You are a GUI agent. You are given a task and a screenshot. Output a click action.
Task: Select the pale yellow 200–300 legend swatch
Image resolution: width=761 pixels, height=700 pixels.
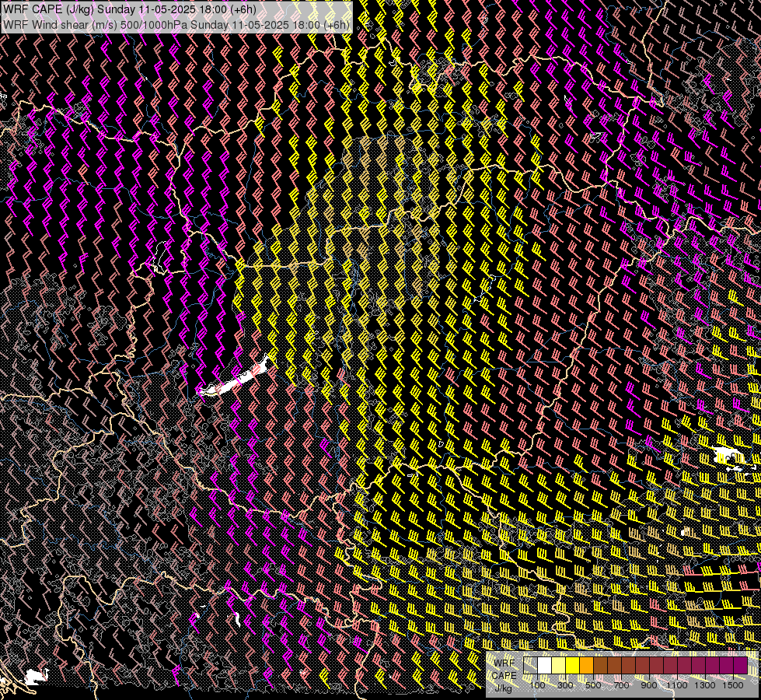point(559,666)
